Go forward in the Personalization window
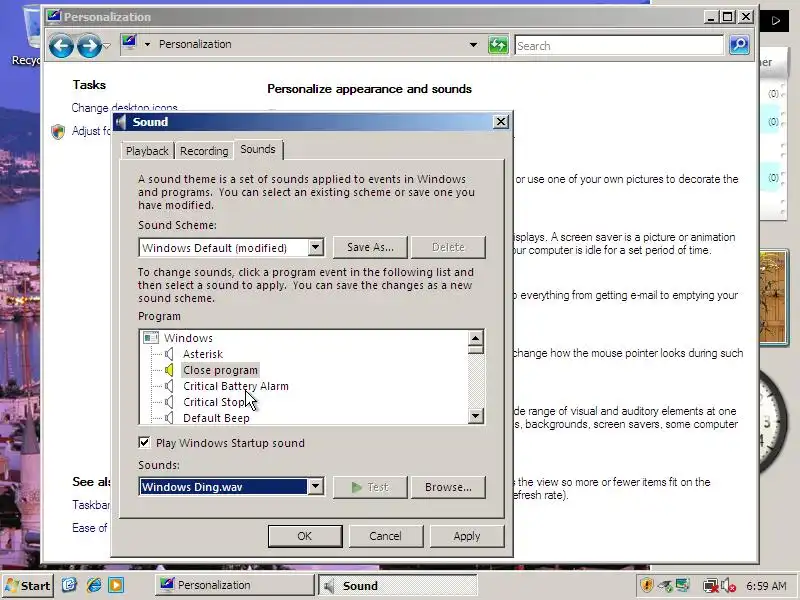This screenshot has height=600, width=800. (89, 46)
